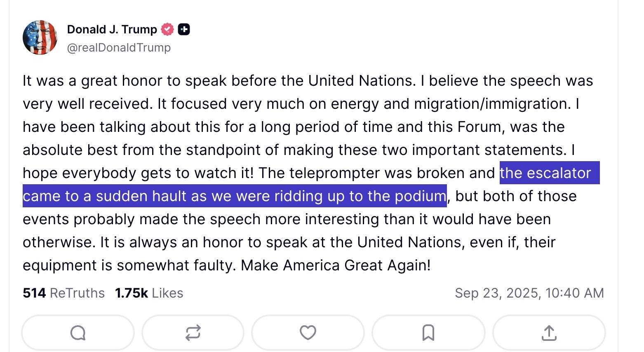
Task: Open the Sep 23, 2025 timestamp
Action: pos(529,293)
